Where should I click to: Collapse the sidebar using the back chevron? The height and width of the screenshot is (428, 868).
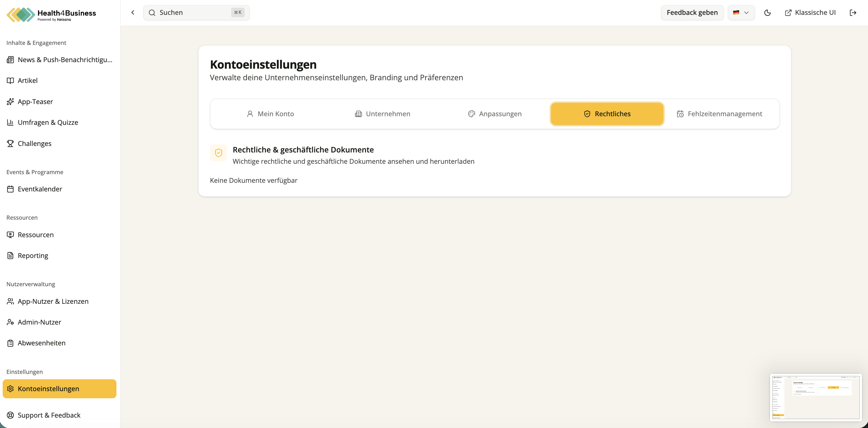[x=133, y=12]
